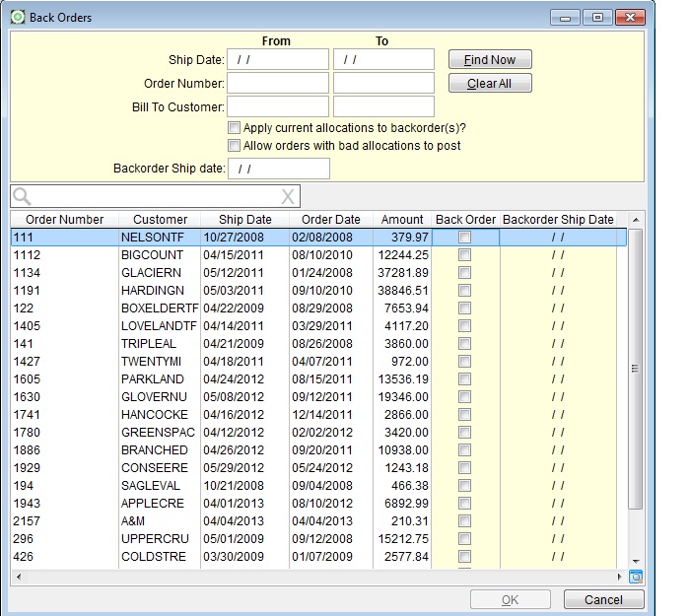Click the Back Orders window app icon
The image size is (689, 616).
pyautogui.click(x=18, y=17)
